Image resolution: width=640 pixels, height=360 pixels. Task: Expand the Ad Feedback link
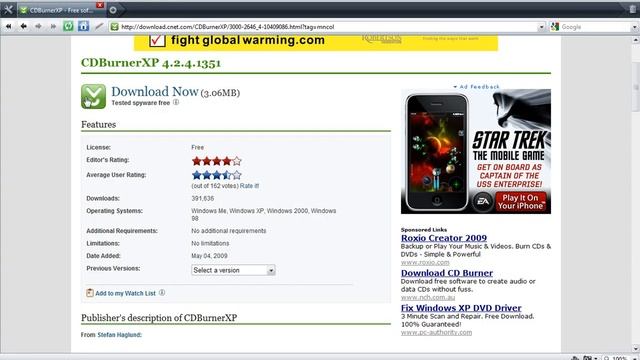[x=476, y=87]
